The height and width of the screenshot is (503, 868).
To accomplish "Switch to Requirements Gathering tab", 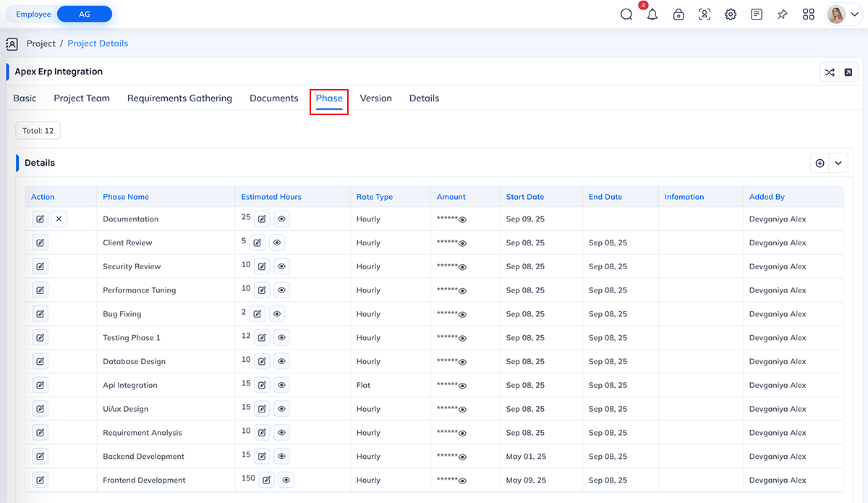I will [179, 98].
